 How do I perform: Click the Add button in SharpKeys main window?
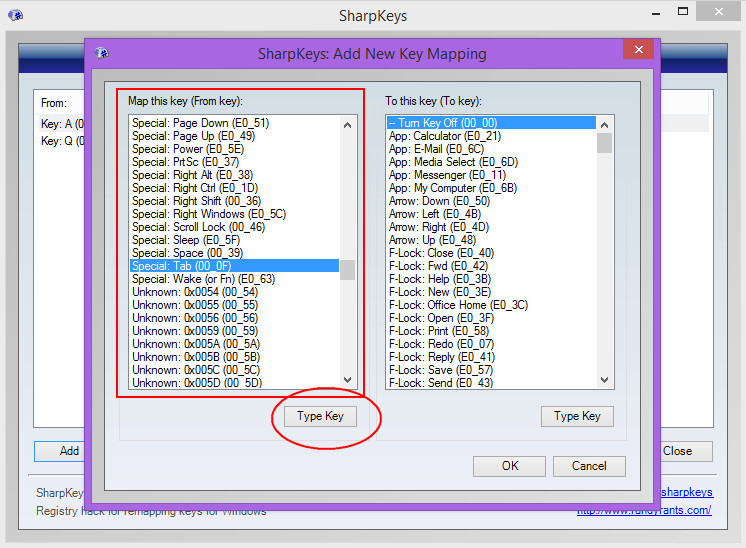point(59,451)
